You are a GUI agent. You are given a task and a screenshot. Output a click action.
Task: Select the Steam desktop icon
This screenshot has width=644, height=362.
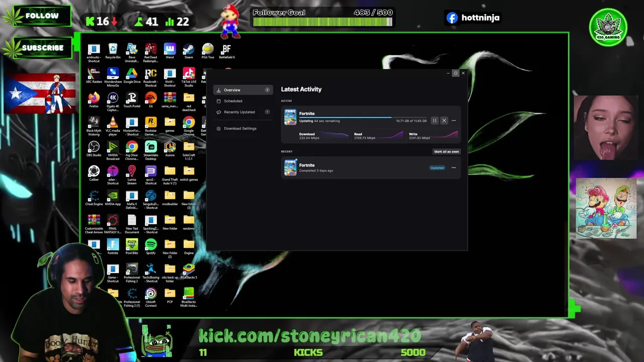tap(189, 51)
